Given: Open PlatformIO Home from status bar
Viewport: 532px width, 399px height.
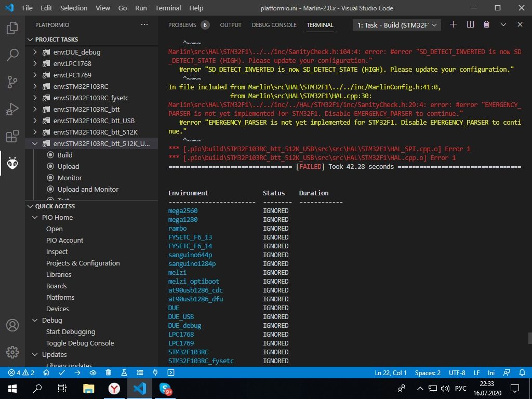Looking at the screenshot, I should coord(46,373).
